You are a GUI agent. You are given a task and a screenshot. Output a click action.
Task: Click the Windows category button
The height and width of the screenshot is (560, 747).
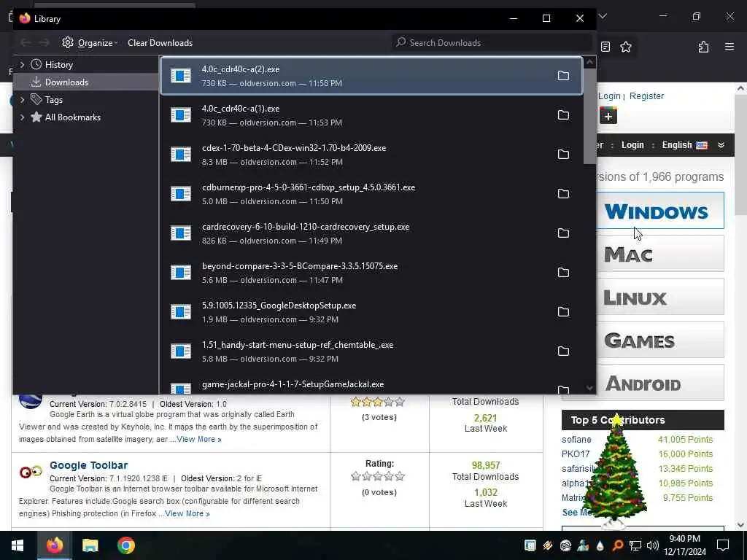coord(660,211)
